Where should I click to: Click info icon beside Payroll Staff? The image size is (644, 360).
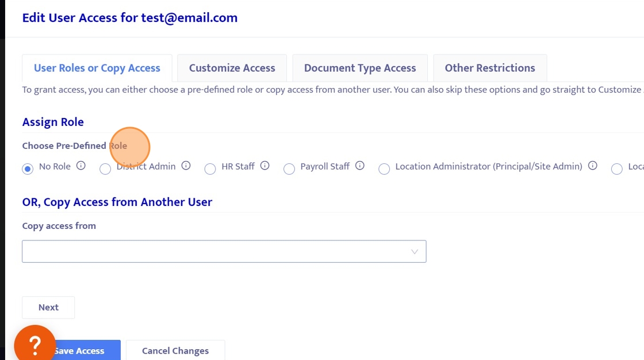360,166
